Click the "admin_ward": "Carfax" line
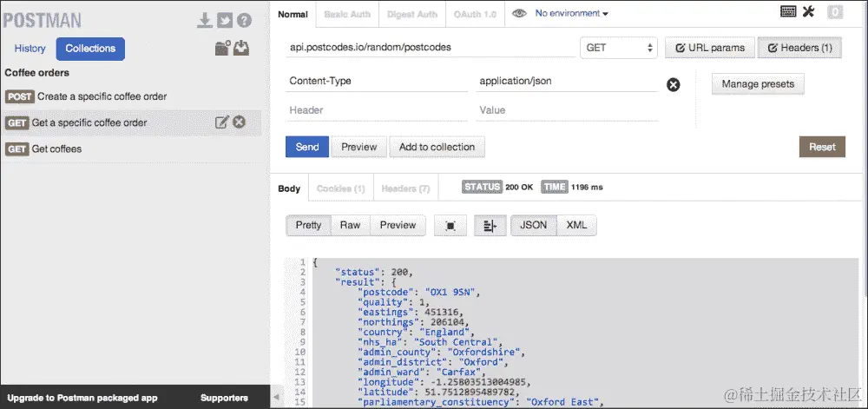 (423, 372)
